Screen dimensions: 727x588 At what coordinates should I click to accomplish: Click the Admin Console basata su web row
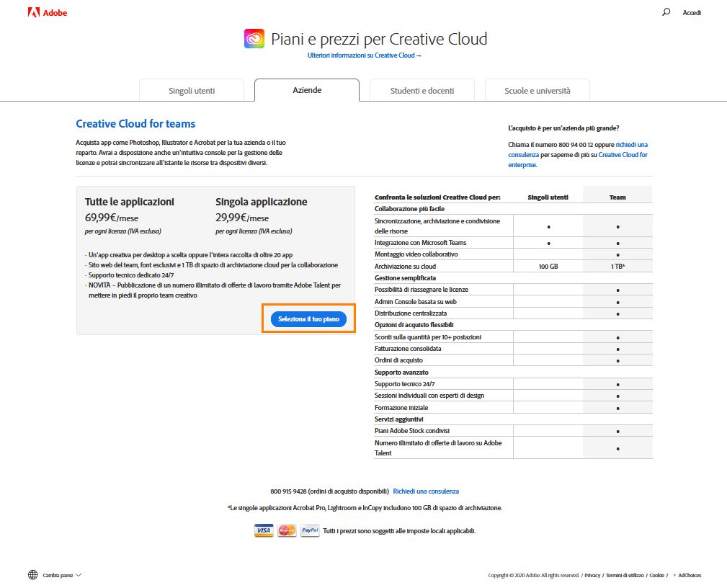tap(416, 301)
